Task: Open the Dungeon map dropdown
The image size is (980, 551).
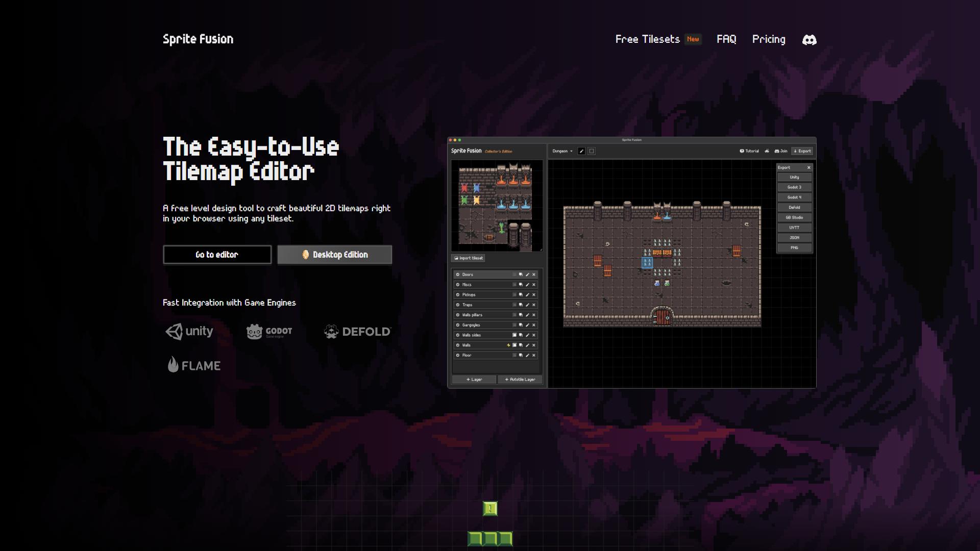Action: pyautogui.click(x=562, y=151)
